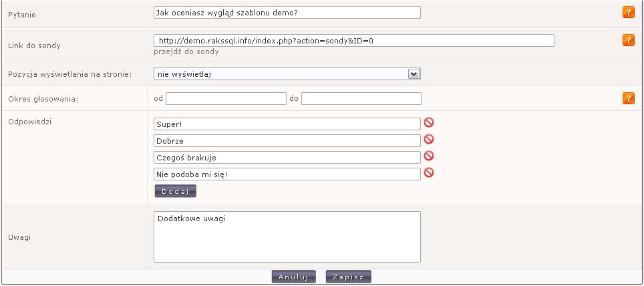Remove the 'Nie podoba mi się!' answer
The width and height of the screenshot is (644, 286).
point(429,172)
